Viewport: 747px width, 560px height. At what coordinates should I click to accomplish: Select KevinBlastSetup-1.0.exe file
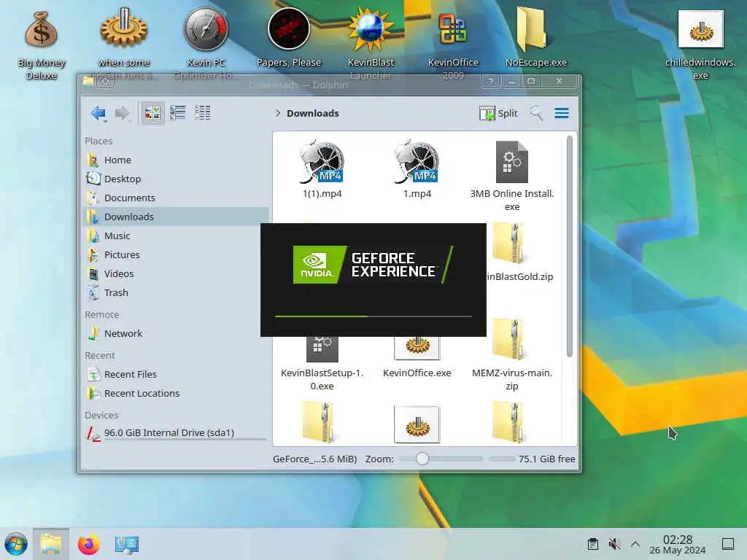pyautogui.click(x=322, y=365)
